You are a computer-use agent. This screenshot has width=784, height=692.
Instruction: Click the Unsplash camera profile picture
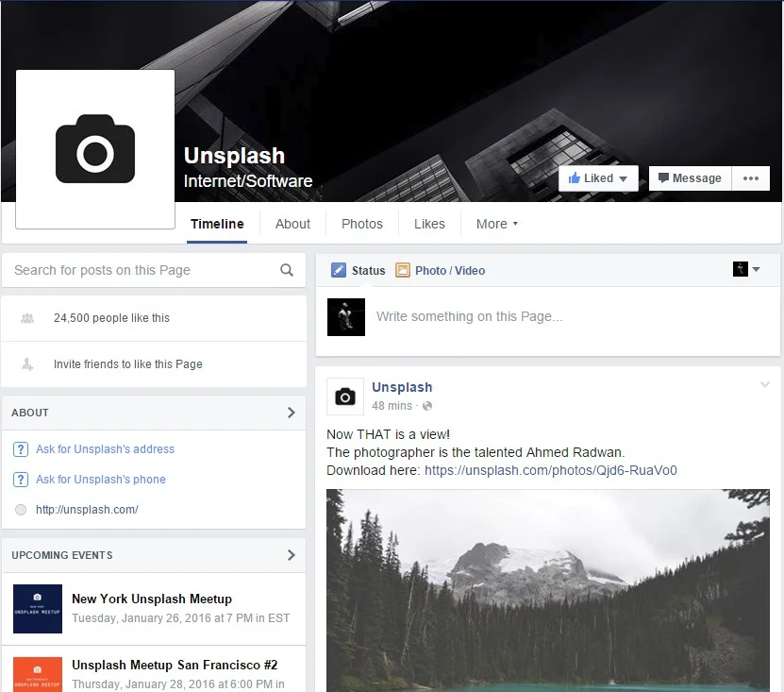95,149
